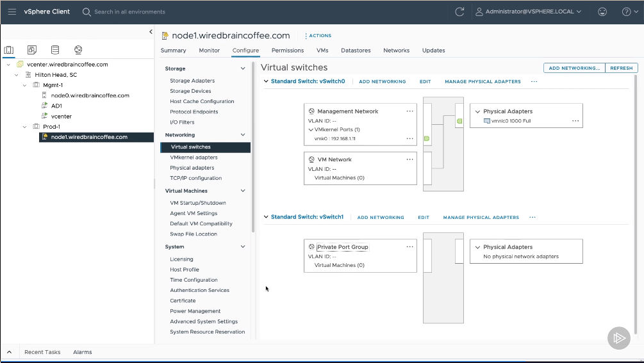Switch to the Permissions tab
This screenshot has width=644, height=363.
287,51
